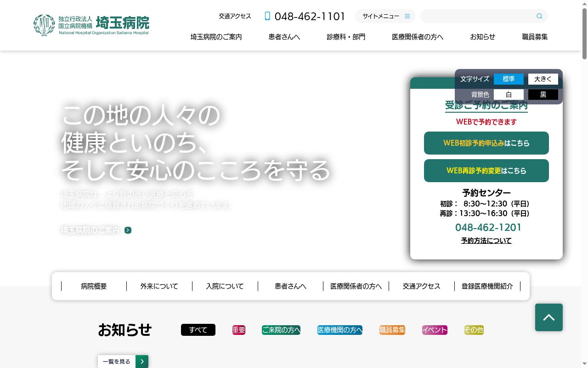The height and width of the screenshot is (368, 588).
Task: Click the mobile phone icon beside 048-462-1101
Action: click(x=267, y=16)
